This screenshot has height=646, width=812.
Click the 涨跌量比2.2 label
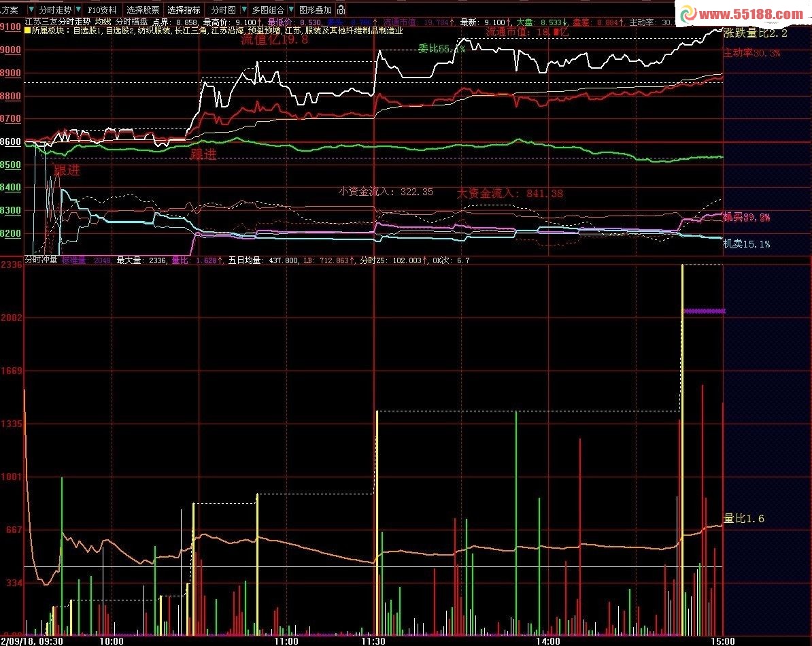coord(756,33)
